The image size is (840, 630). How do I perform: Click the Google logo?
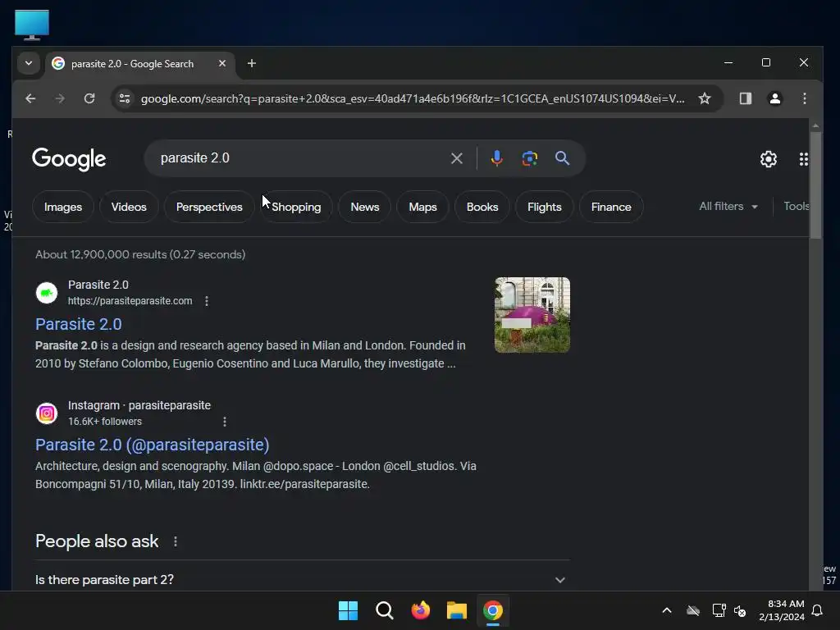pos(69,159)
